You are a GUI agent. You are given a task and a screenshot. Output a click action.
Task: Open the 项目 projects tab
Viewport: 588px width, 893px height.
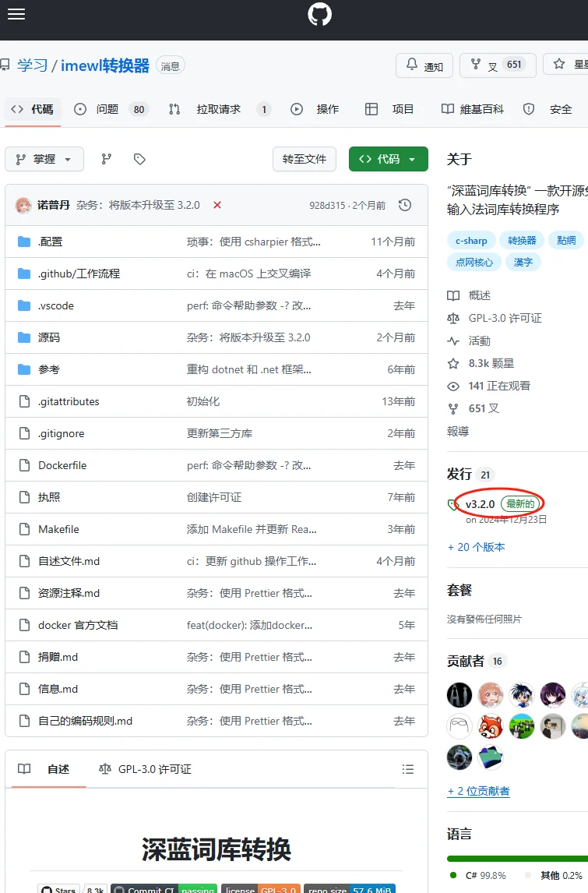390,109
